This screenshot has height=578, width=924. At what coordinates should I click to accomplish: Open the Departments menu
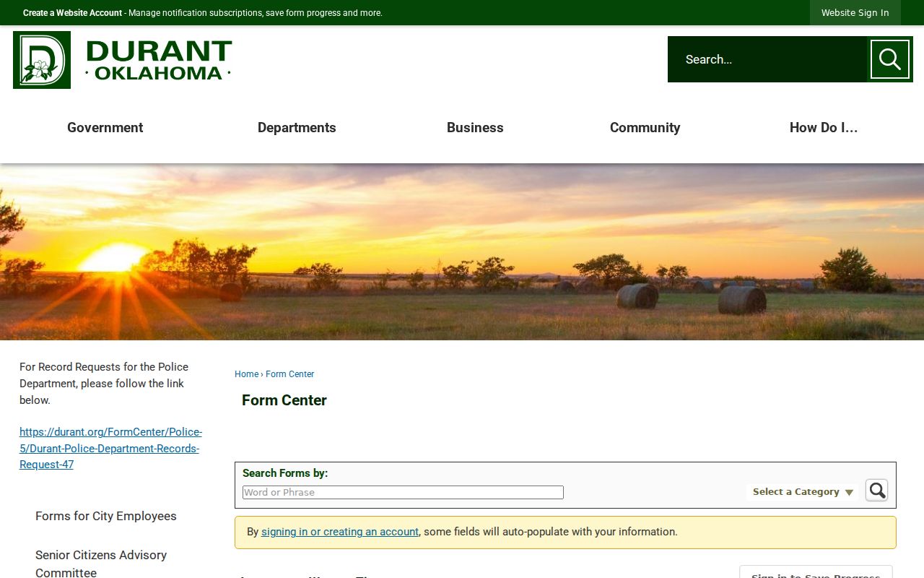coord(297,128)
